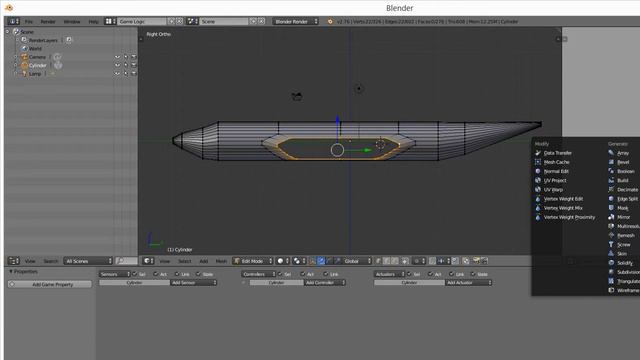Toggle Actuators Link checkbox
This screenshot has width=640, height=360.
click(x=451, y=274)
